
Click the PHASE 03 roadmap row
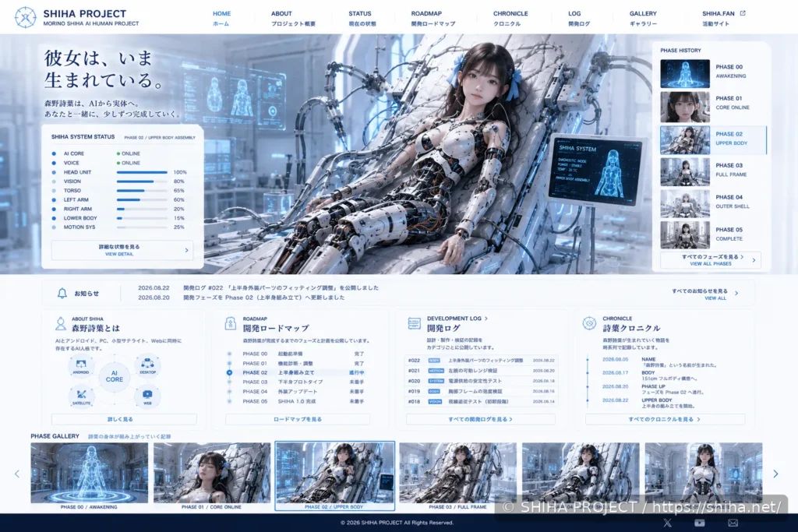[303, 382]
